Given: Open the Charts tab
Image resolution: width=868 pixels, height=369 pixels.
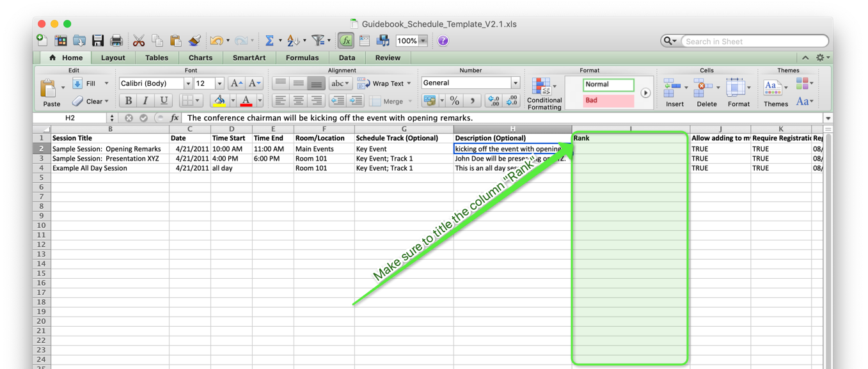Looking at the screenshot, I should 200,58.
